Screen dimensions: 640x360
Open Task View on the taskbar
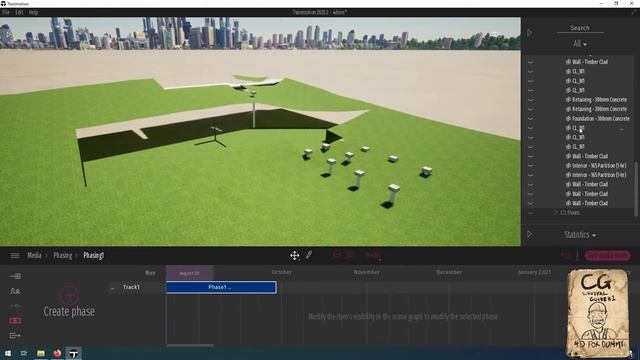(24, 353)
